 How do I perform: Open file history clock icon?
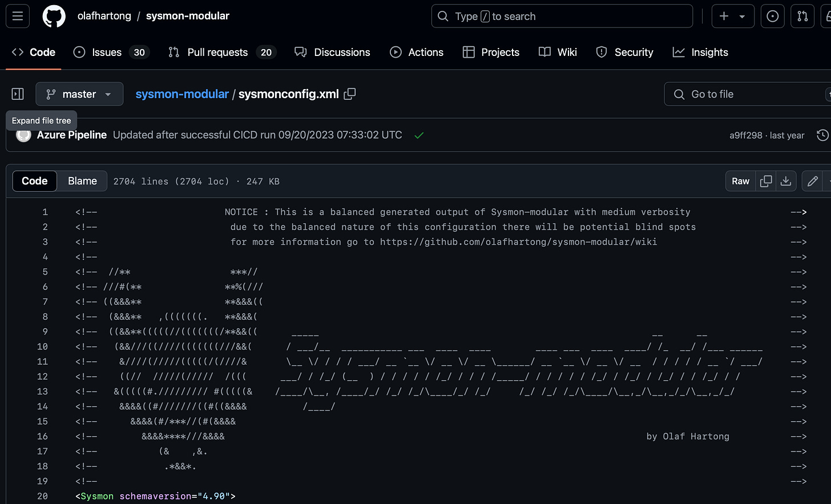pos(822,135)
